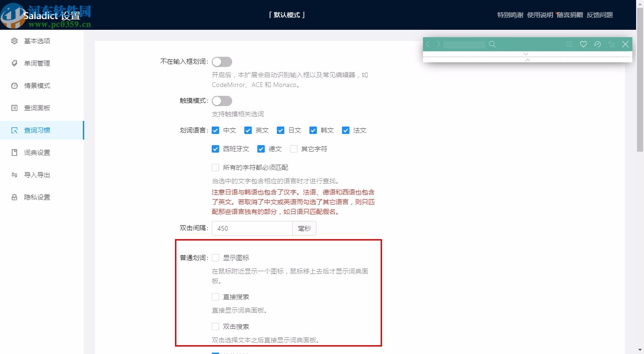Turn on the 触摸模式 toggle
Viewport: 644px width, 354px height.
222,100
